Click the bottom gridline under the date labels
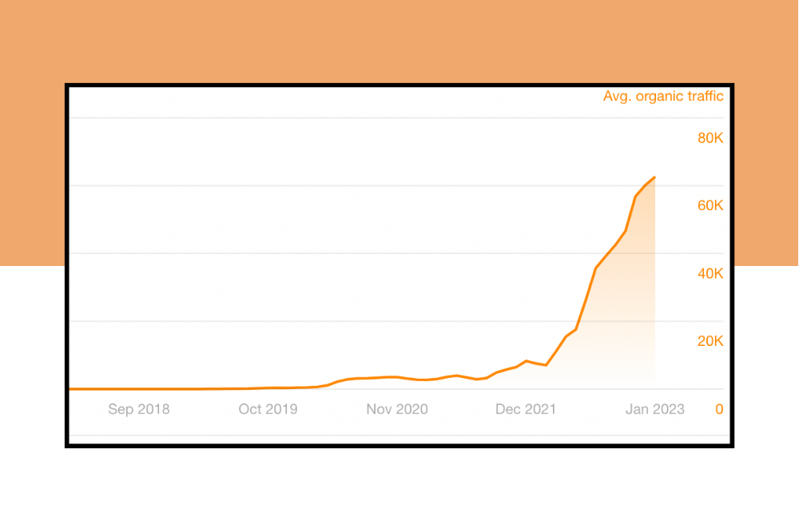Screen dimensions: 799x532 point(360,435)
